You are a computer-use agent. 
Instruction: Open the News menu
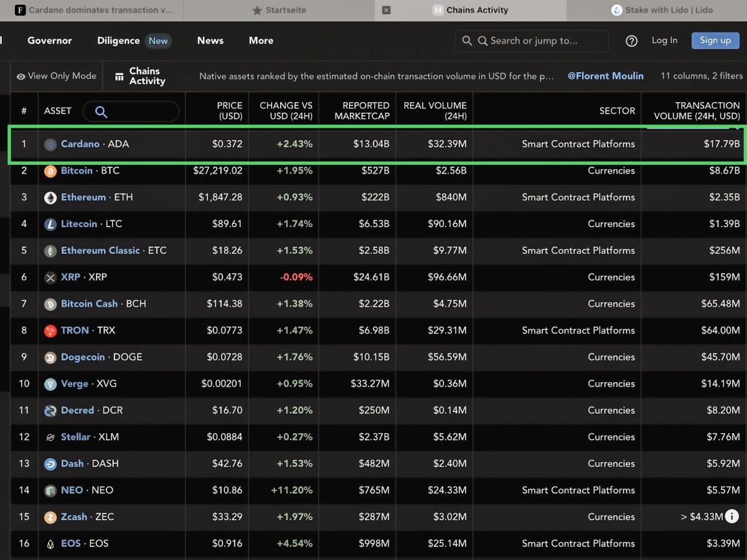[210, 40]
